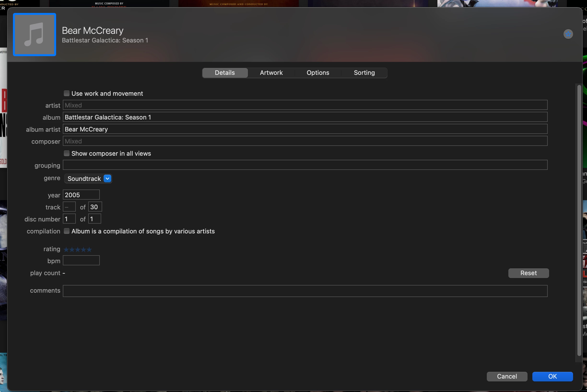Screen dimensions: 587x392
Task: Enable Use work and movement checkbox
Action: (66, 94)
